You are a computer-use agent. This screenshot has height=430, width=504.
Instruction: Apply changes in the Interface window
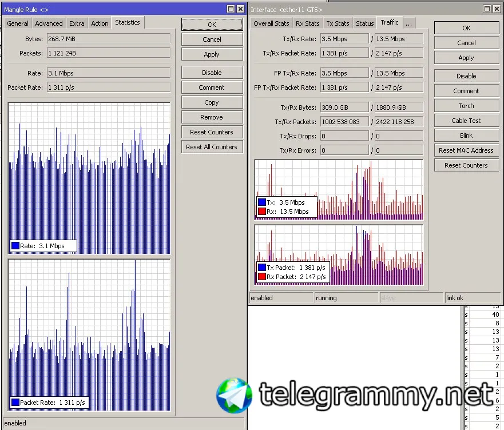pos(466,58)
